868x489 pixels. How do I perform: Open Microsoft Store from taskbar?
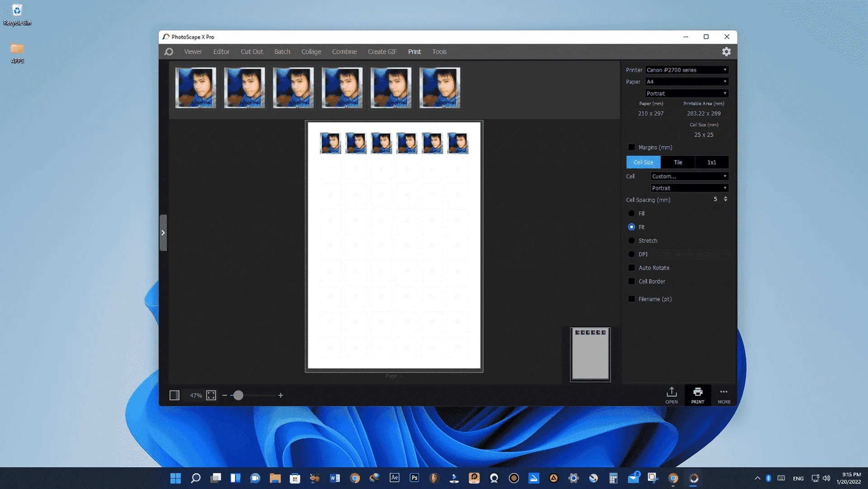click(295, 478)
